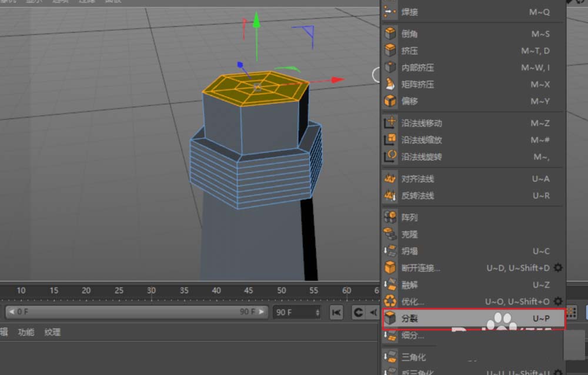Click the go-to-first-frame playback button

(x=336, y=312)
